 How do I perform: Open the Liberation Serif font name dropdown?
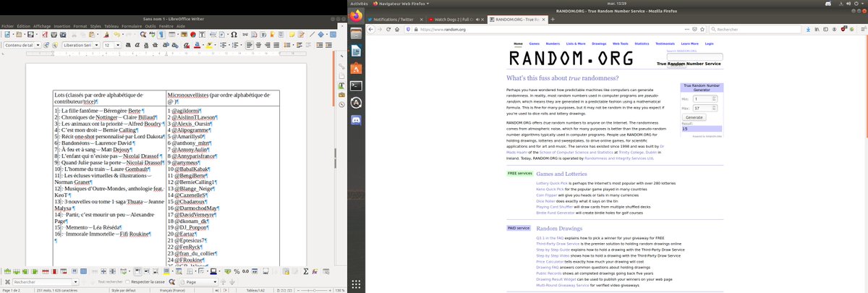96,45
